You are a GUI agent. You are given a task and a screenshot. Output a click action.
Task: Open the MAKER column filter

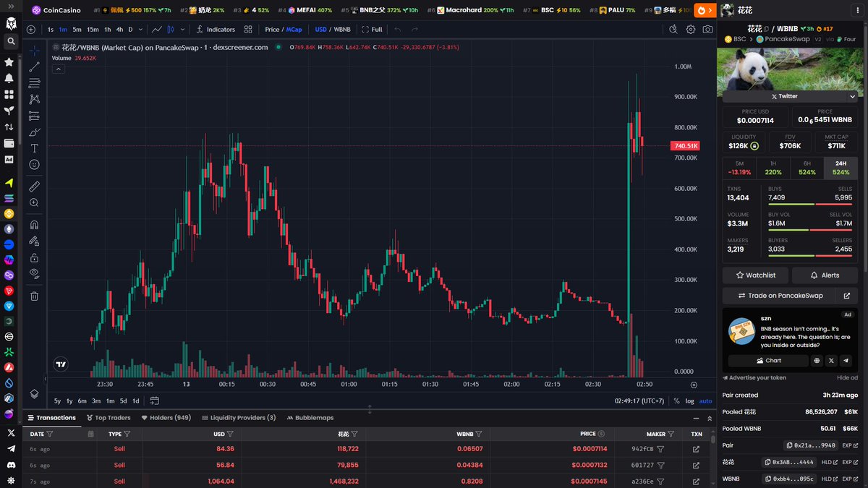click(672, 434)
